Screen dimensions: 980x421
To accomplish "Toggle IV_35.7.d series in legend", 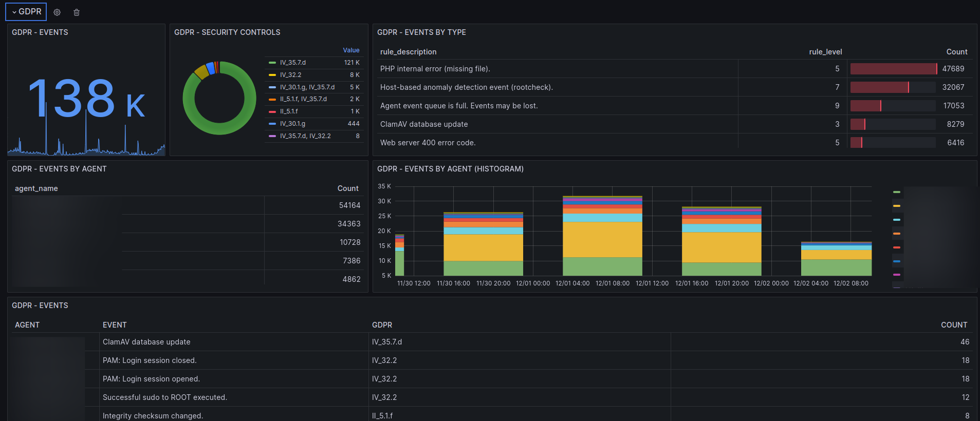I will (293, 63).
